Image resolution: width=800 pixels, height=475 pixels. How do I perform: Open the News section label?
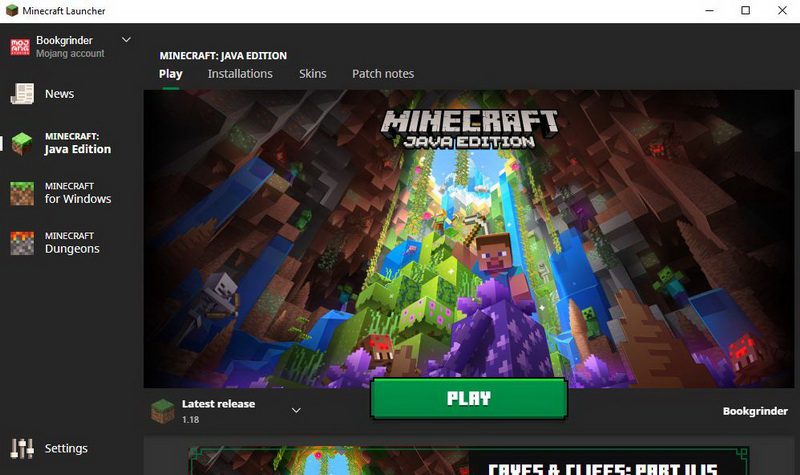point(59,94)
